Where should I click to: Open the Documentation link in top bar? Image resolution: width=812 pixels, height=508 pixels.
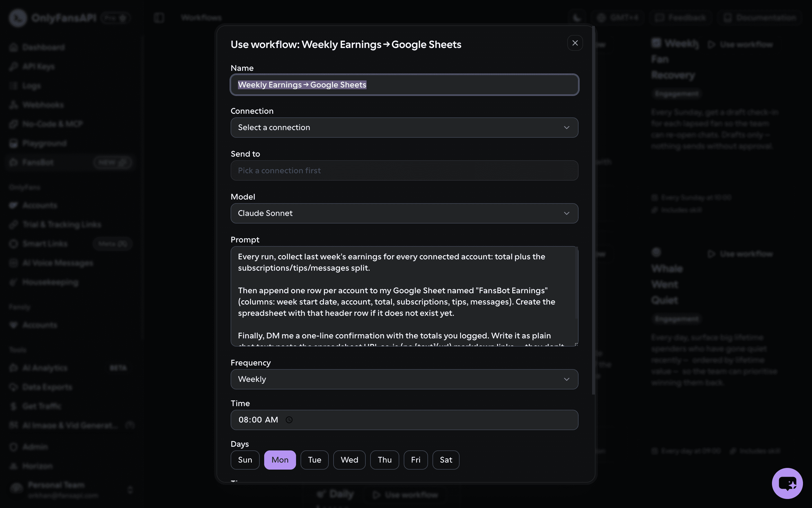pos(759,17)
